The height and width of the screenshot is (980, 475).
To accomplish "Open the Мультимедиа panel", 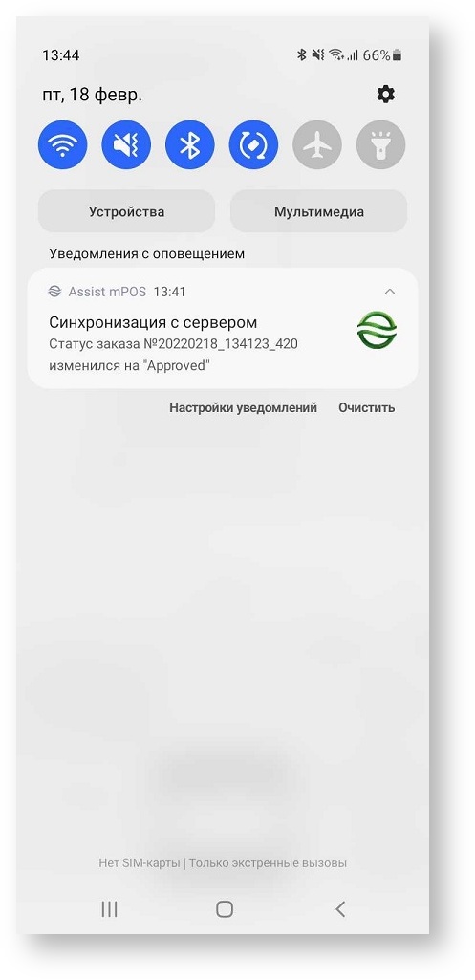I will (319, 211).
